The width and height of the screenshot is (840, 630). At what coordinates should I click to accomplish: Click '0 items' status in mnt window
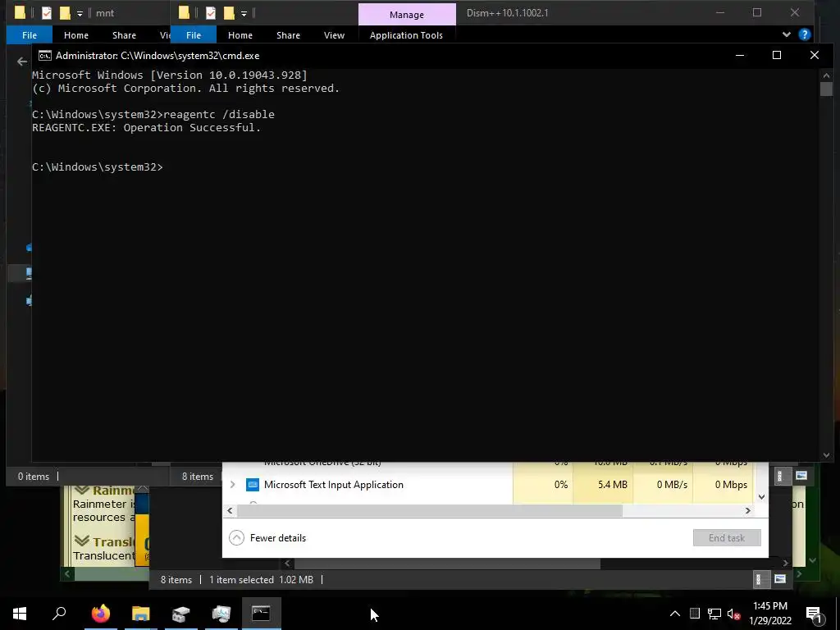click(x=33, y=477)
